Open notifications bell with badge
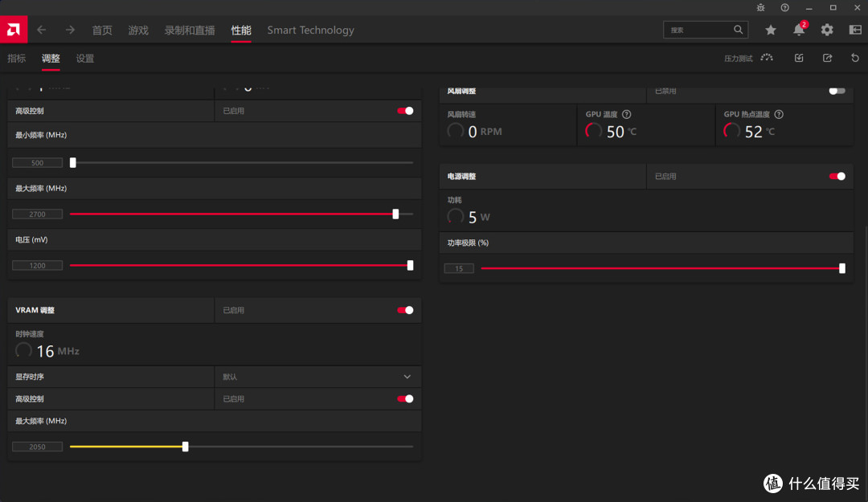This screenshot has width=868, height=502. pos(800,30)
